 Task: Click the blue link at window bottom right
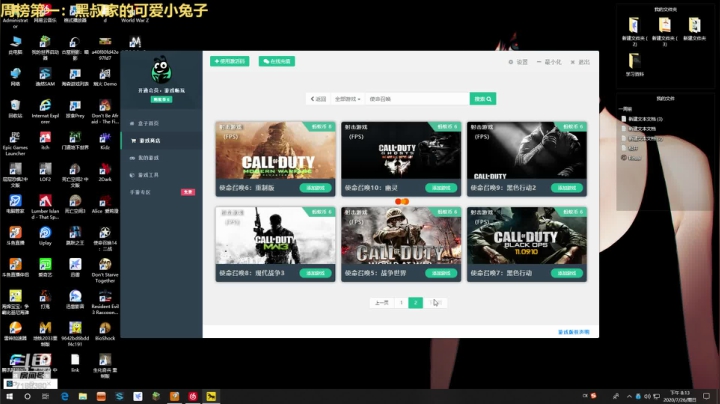574,332
